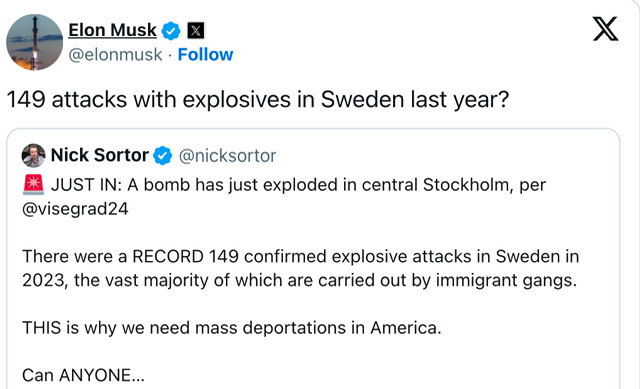Screen dimensions: 640x389
Task: Open Elon Musk's rocket profile picture
Action: [35, 42]
